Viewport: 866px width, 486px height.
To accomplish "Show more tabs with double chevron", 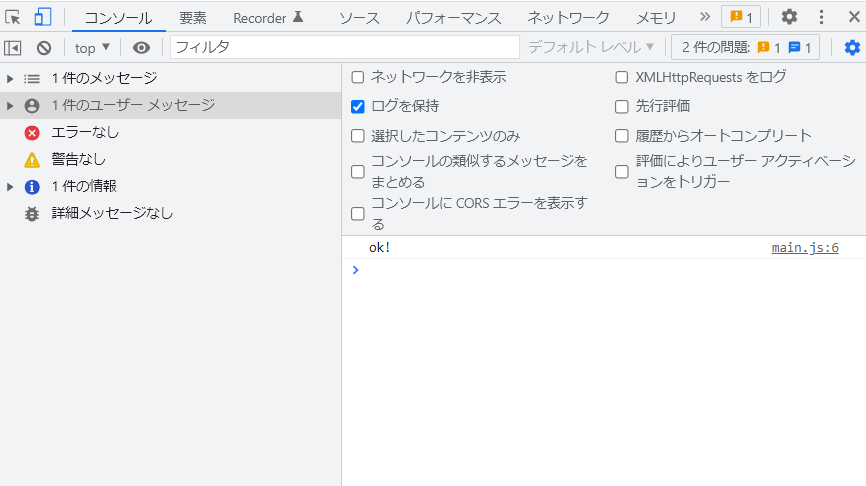I will (x=704, y=17).
